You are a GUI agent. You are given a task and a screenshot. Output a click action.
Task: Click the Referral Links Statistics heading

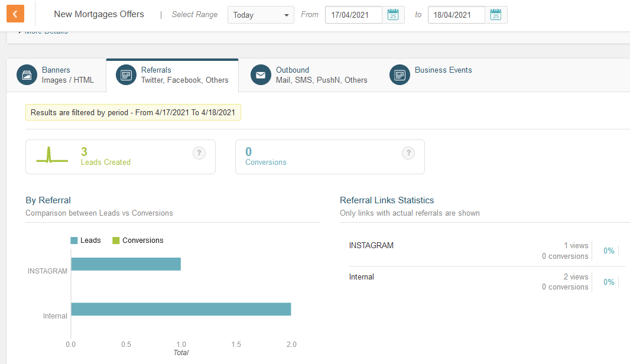tap(387, 200)
